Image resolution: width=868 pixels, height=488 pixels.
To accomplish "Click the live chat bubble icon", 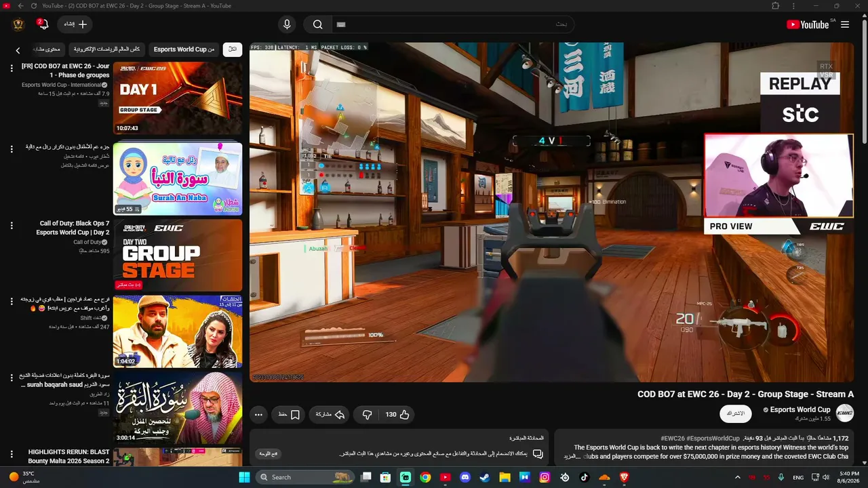I will point(538,453).
